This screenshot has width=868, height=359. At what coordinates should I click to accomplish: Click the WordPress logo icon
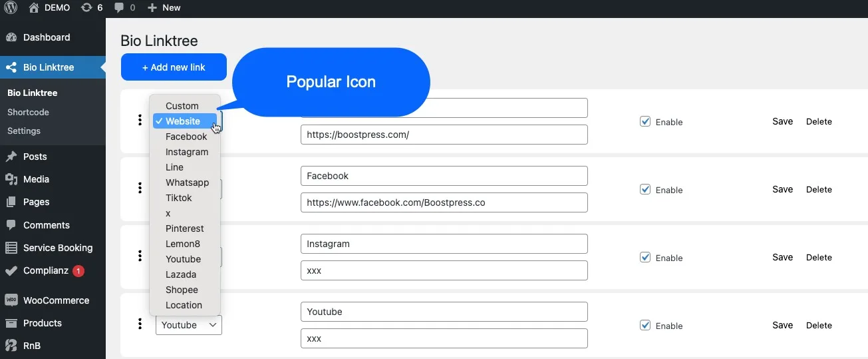(11, 8)
